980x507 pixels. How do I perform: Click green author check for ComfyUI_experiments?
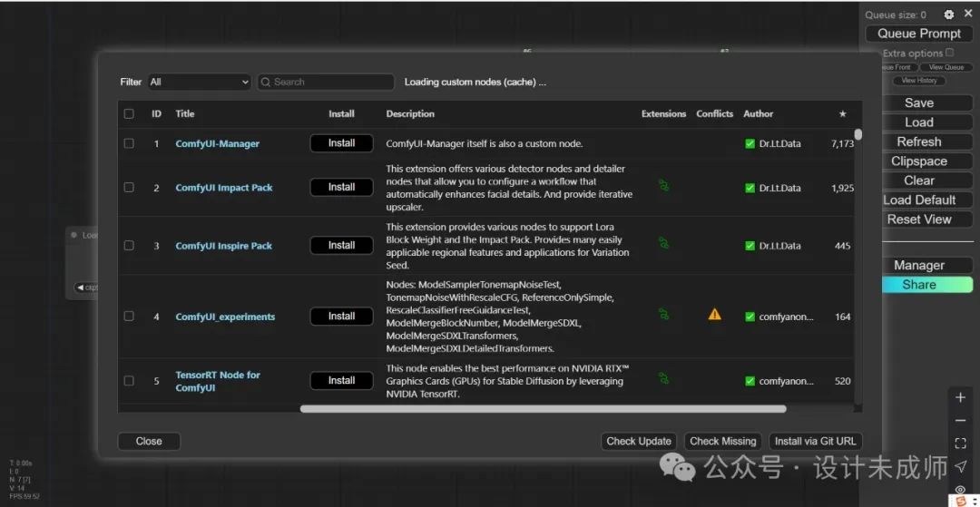[750, 317]
